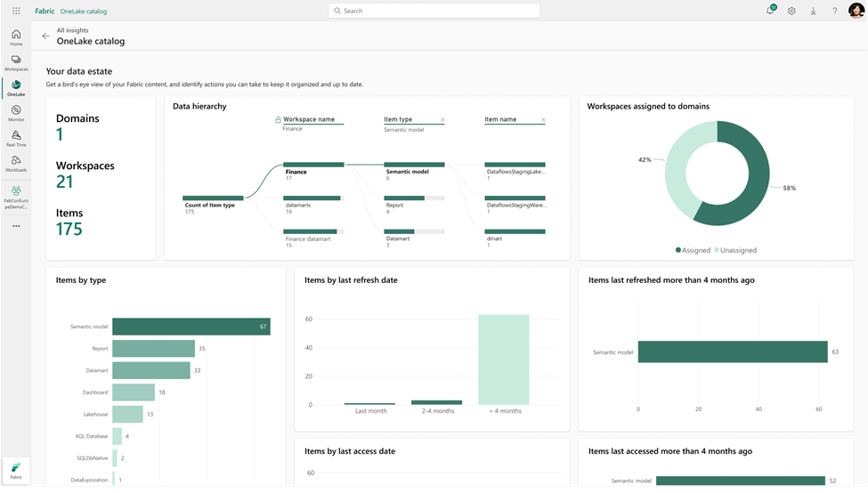Screen dimensions: 868x493
Task: Click the Datamart bar showing 33
Action: (151, 370)
